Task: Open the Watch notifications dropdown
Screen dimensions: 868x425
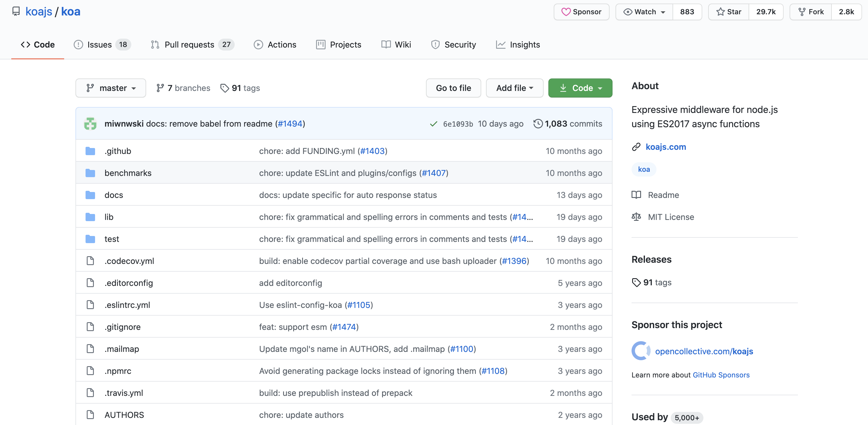Action: click(x=644, y=12)
